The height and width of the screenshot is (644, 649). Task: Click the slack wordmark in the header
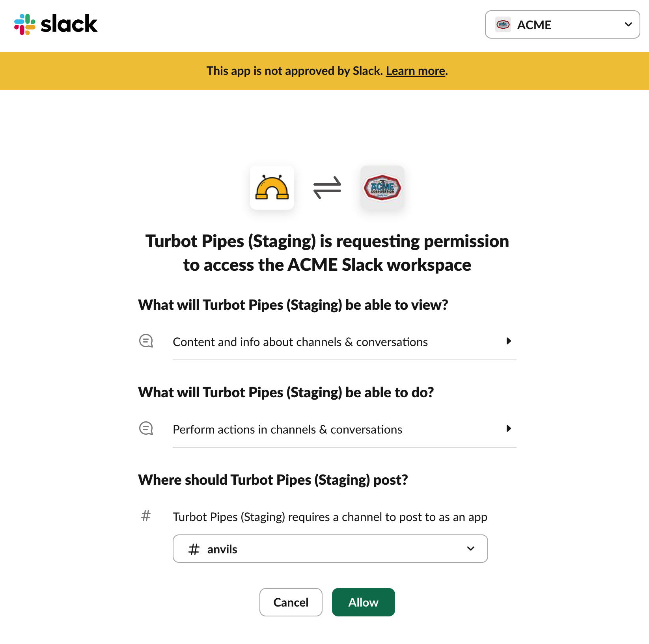(69, 24)
